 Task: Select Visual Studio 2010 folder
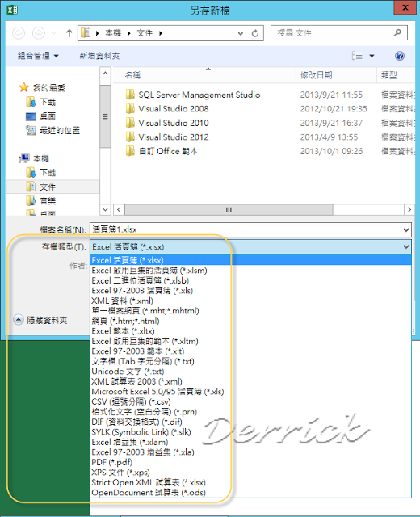click(x=174, y=123)
